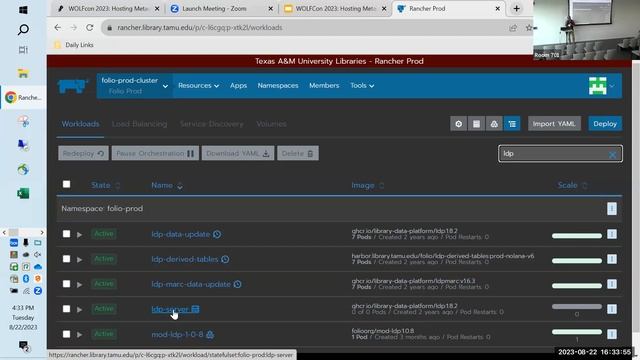Screen dimensions: 640x360
Task: Expand the mod-ldp-1-0-8 row details
Action: point(80,335)
